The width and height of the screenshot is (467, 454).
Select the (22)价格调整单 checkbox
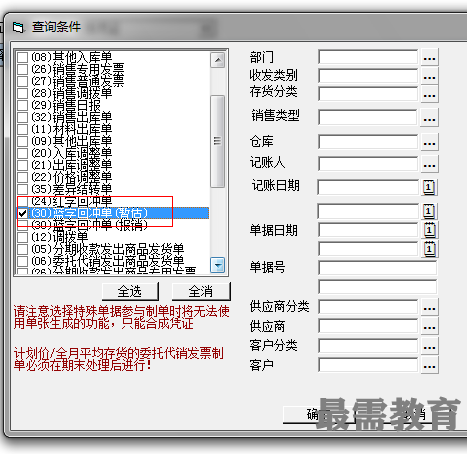(22, 177)
